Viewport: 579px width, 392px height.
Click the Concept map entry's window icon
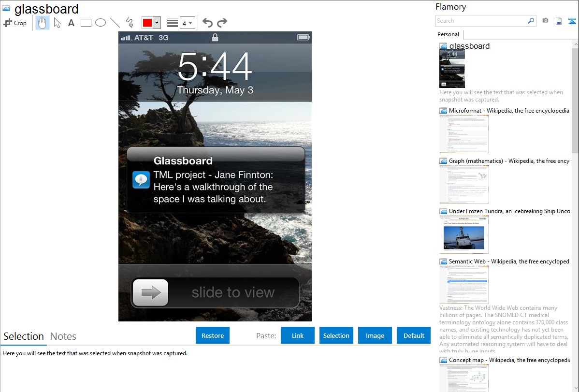click(x=443, y=360)
